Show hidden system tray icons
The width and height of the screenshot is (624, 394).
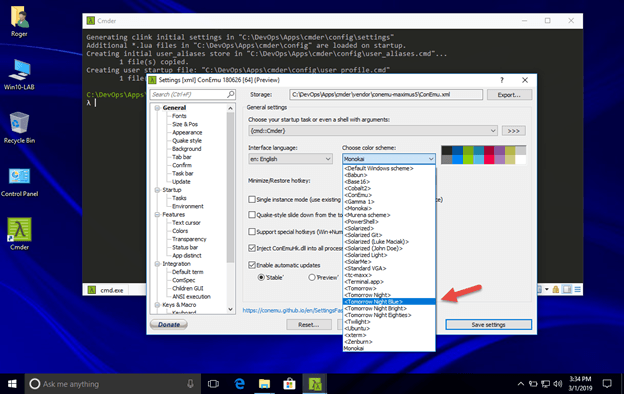coord(521,384)
